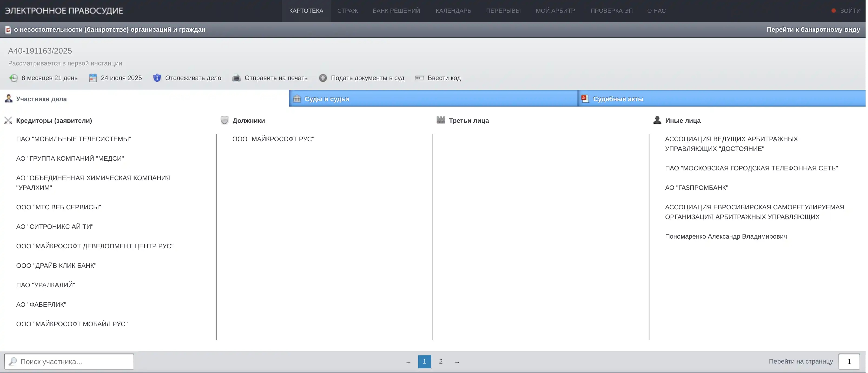Click the Войти login button

(x=850, y=11)
